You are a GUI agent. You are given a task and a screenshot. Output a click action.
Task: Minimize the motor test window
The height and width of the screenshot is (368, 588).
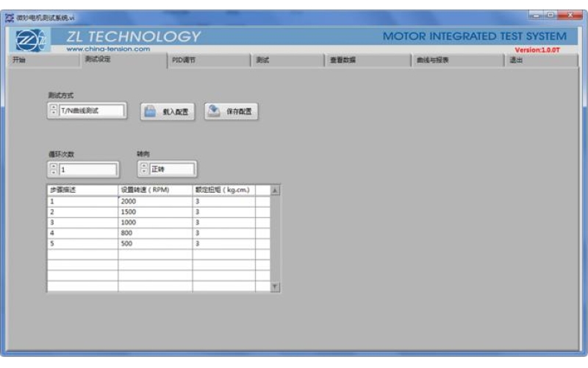536,15
